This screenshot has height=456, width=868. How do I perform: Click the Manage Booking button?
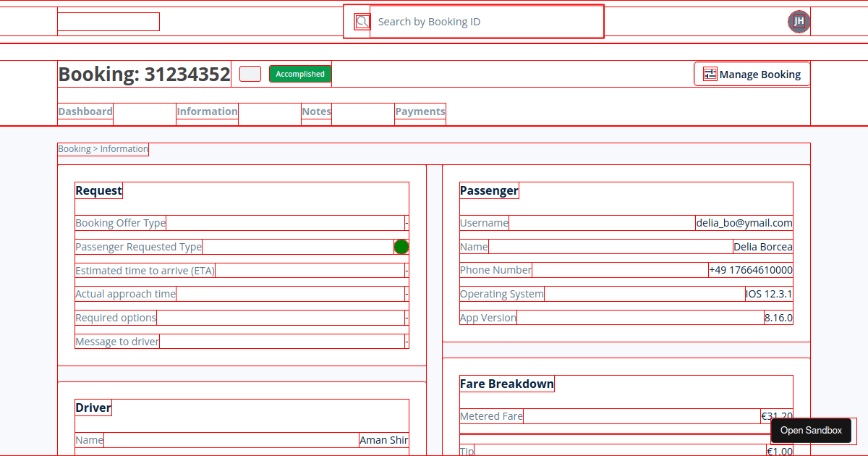click(x=752, y=73)
